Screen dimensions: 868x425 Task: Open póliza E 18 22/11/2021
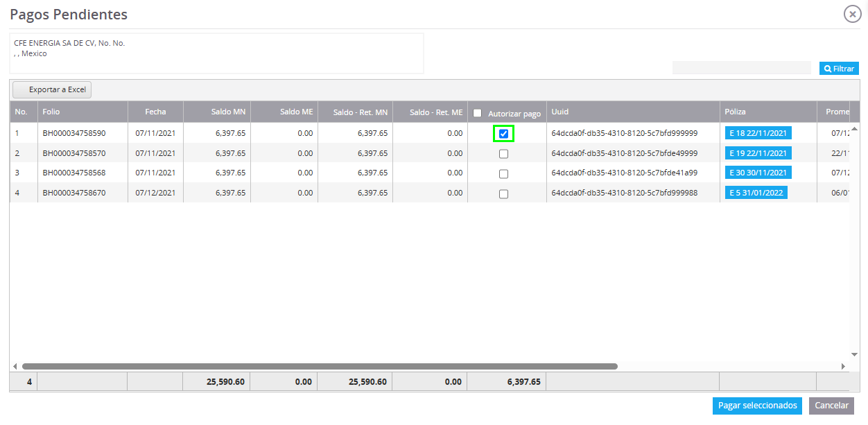(x=758, y=133)
